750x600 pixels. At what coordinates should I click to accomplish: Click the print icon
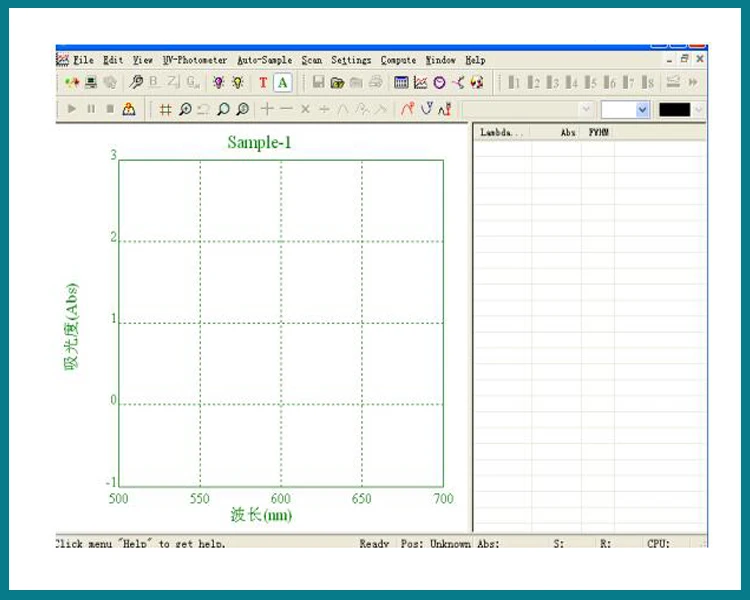[375, 82]
